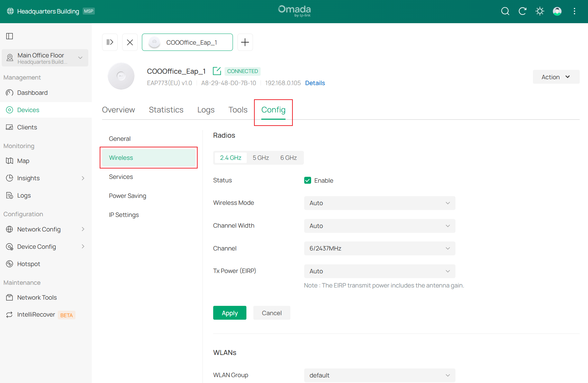Click the edit device name icon
Screen dimensions: 588x383
[217, 71]
